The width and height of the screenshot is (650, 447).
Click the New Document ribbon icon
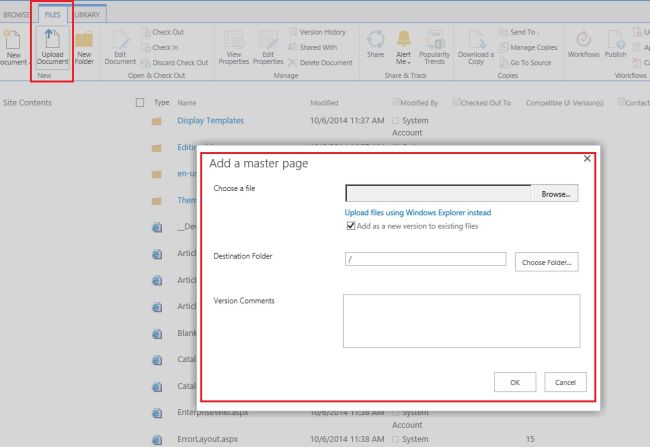pos(13,48)
